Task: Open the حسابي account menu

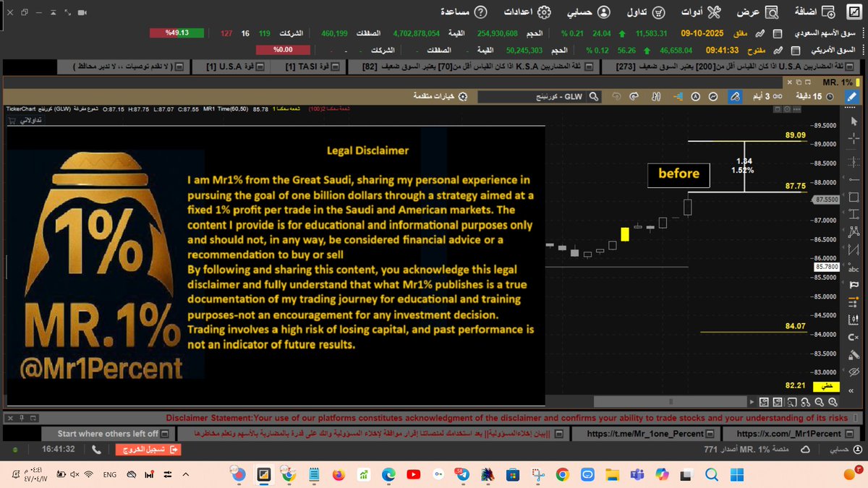Action: (x=587, y=12)
